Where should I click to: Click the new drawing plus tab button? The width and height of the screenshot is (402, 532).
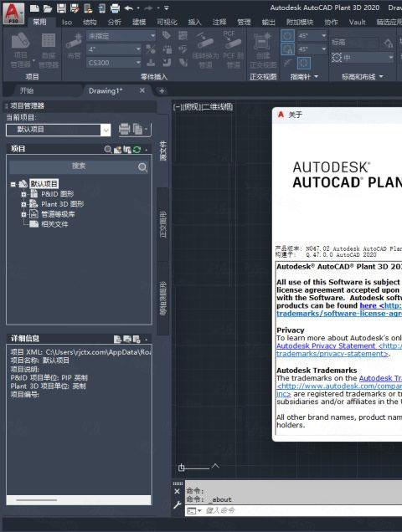coord(162,90)
